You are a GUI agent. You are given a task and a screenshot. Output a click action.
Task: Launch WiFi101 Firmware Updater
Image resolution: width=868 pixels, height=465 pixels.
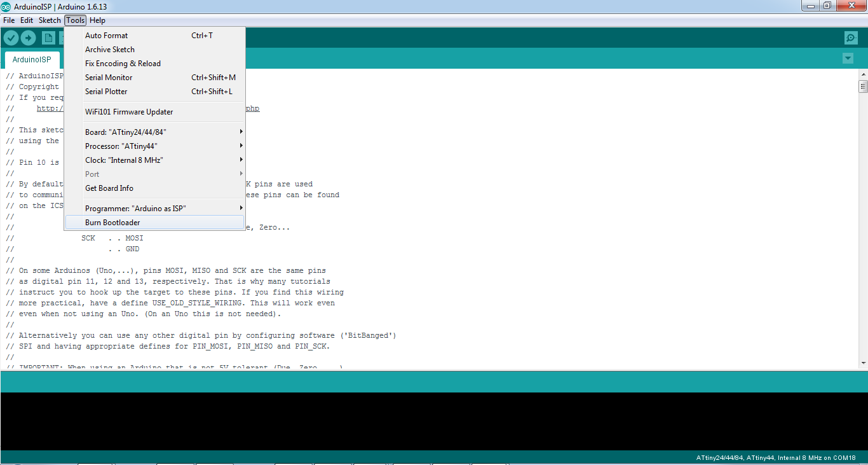[154, 112]
